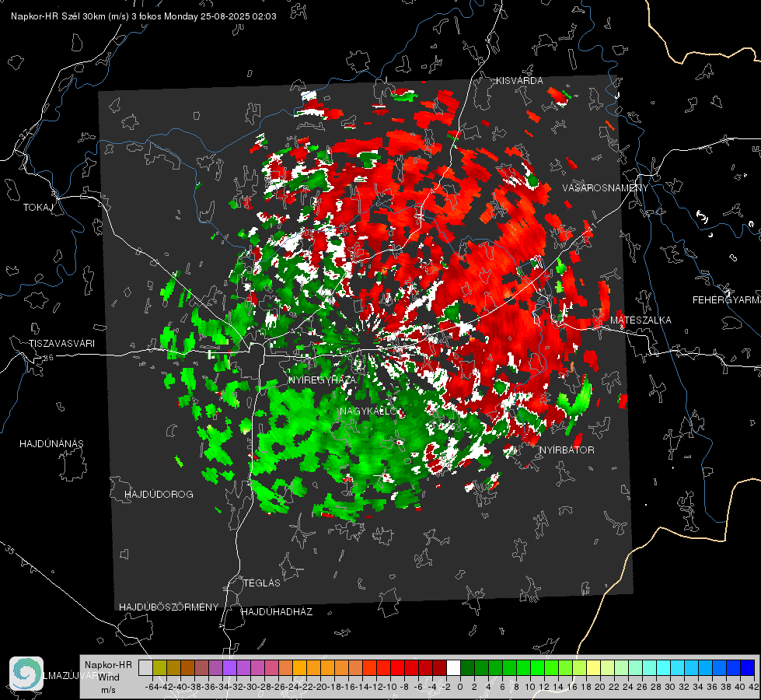This screenshot has height=700, width=761.
Task: Select the yellow swatch between 18 and 20
Action: [594, 668]
